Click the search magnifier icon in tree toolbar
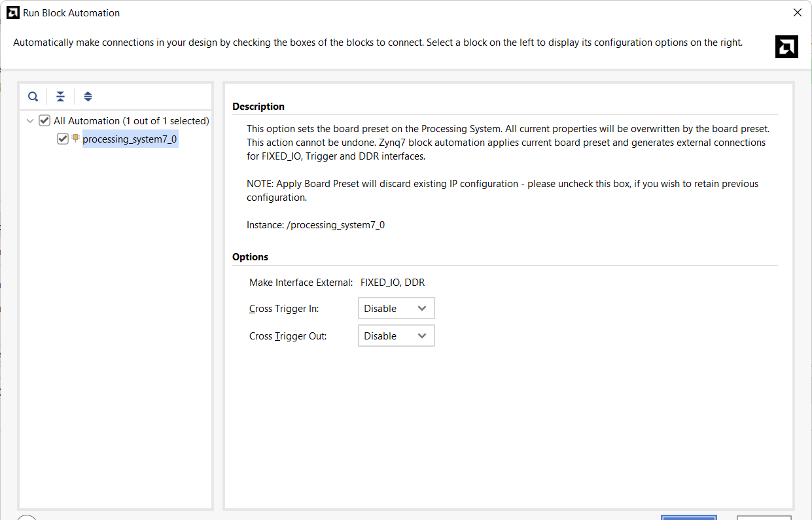The width and height of the screenshot is (812, 520). [33, 97]
